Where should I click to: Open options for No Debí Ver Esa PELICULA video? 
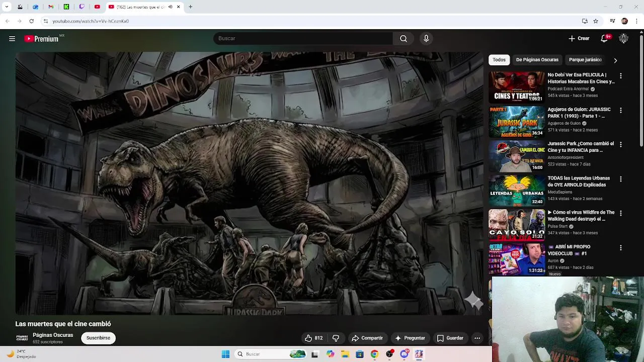pos(620,75)
